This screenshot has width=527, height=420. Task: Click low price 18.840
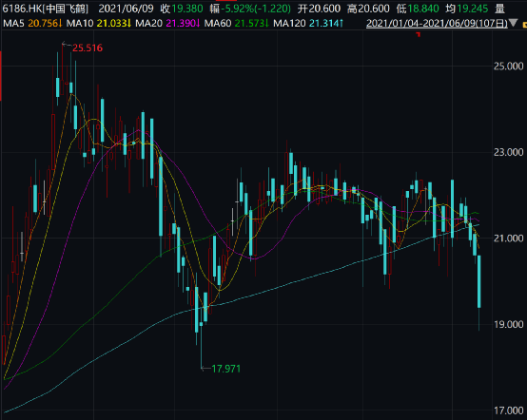423,9
